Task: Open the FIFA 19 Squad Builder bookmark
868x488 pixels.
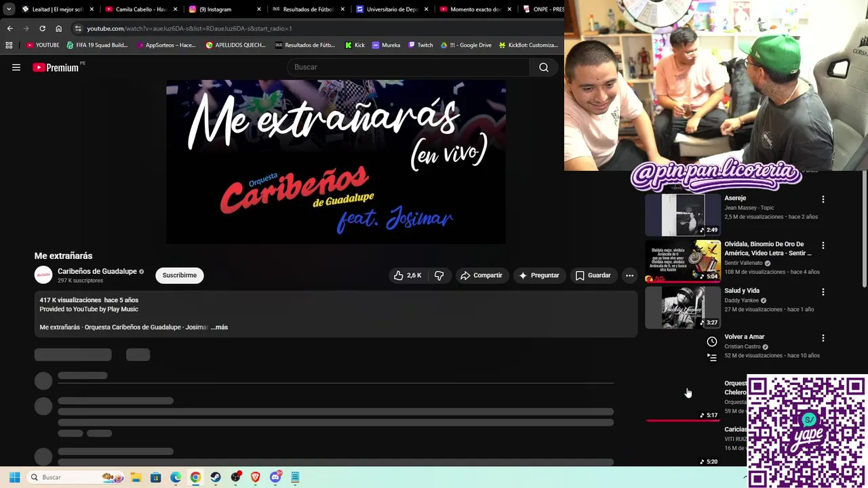Action: (x=97, y=45)
